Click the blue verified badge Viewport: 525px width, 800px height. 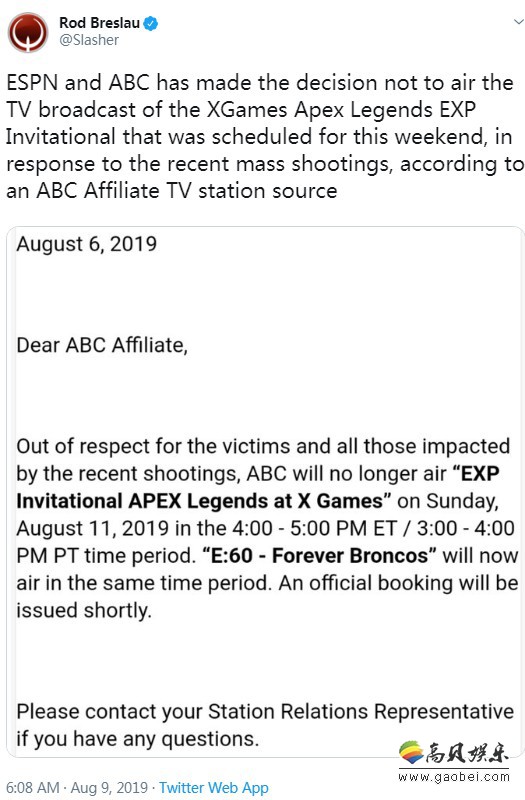click(x=151, y=23)
